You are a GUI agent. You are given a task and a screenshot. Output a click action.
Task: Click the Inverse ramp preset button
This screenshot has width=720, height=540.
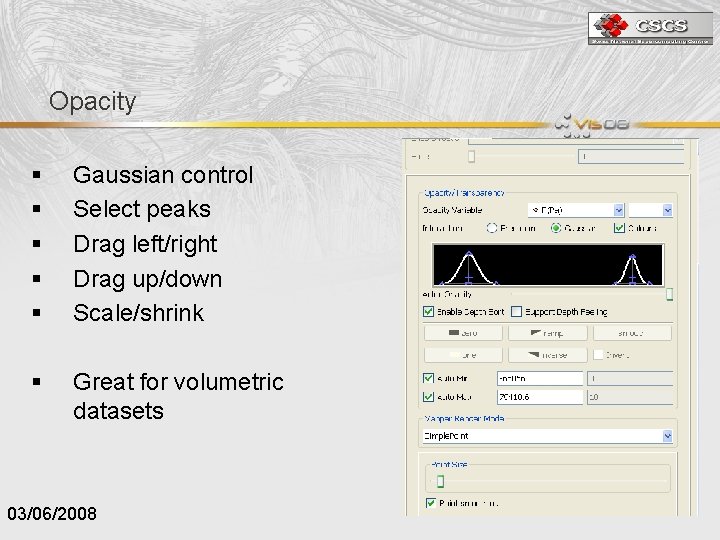(547, 355)
